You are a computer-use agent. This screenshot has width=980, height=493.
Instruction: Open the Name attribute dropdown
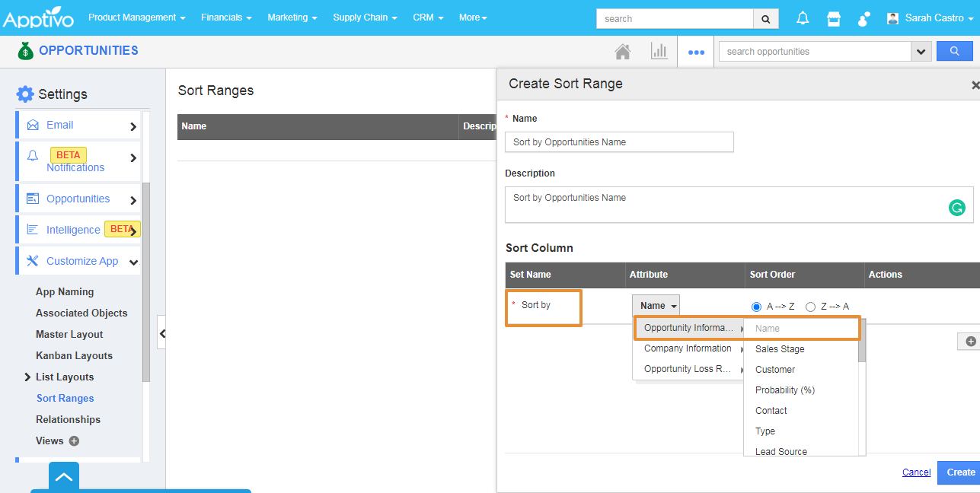pyautogui.click(x=656, y=306)
